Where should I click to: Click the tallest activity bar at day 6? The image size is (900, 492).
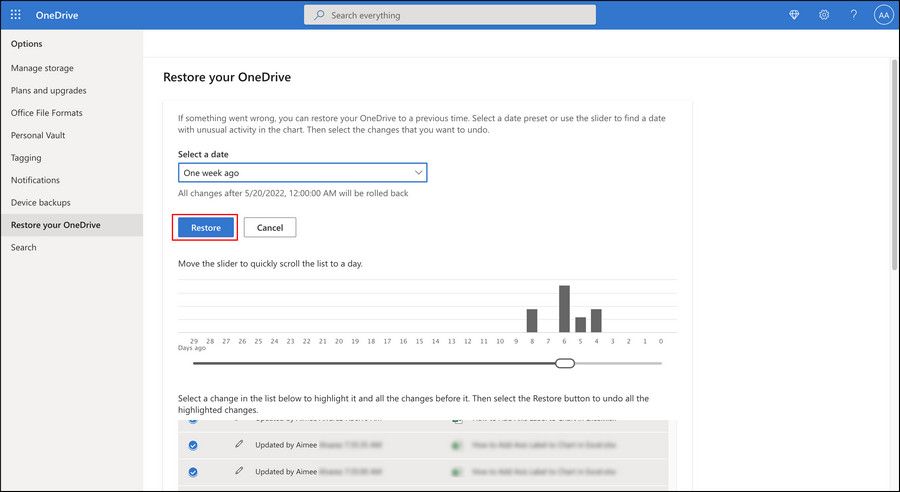point(564,308)
